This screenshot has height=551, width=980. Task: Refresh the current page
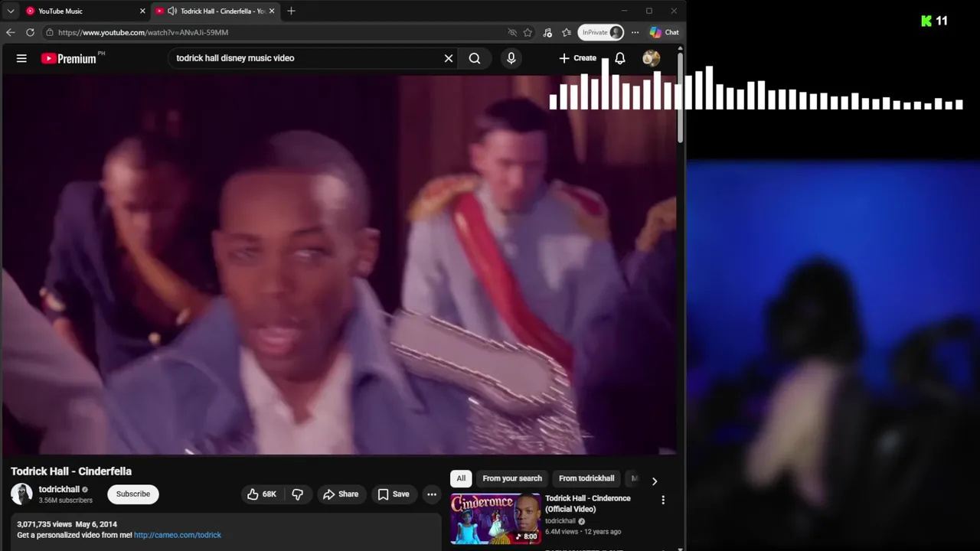point(30,32)
